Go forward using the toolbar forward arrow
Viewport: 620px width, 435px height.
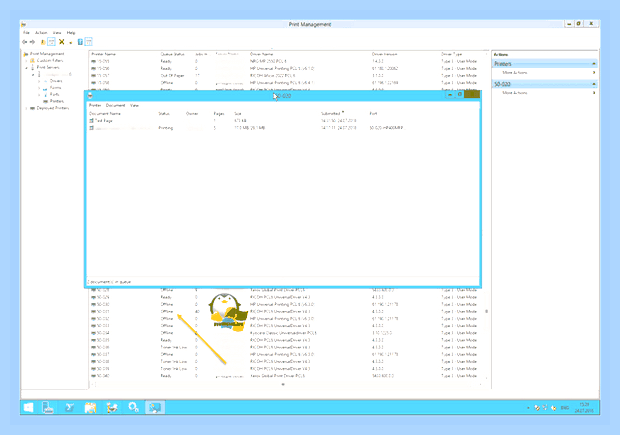tap(32, 42)
